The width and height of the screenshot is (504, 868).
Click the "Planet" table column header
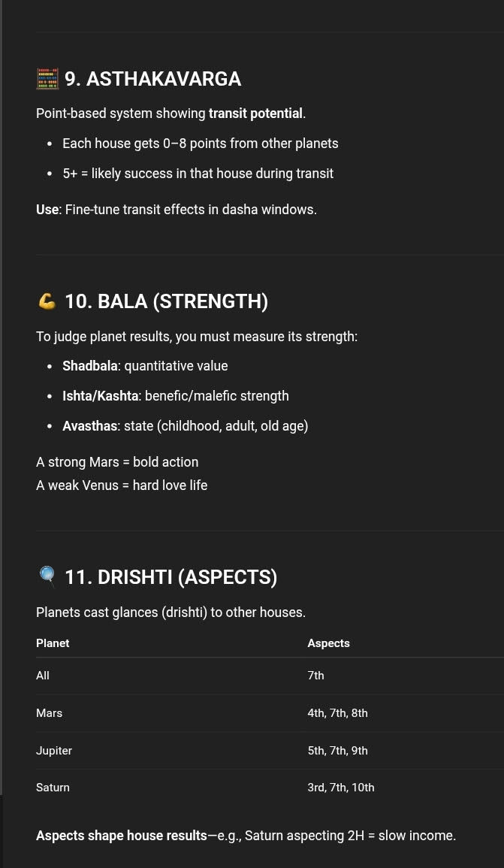tap(53, 643)
